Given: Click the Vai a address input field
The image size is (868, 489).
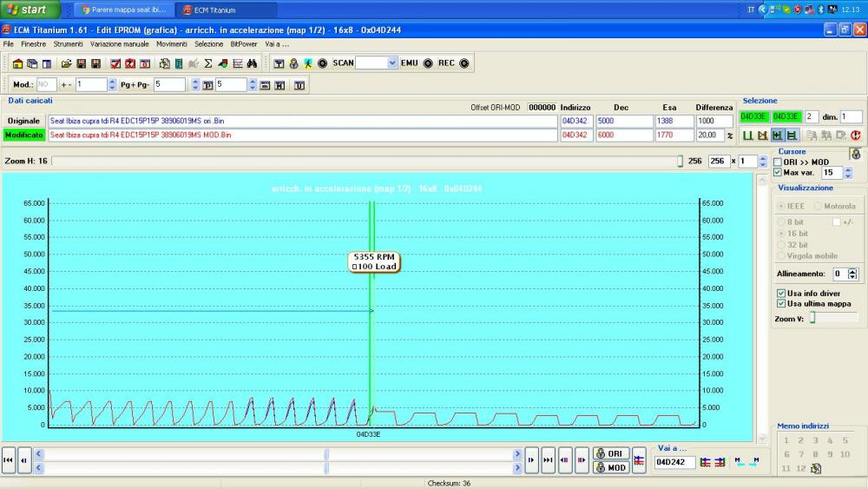Looking at the screenshot, I should (674, 462).
